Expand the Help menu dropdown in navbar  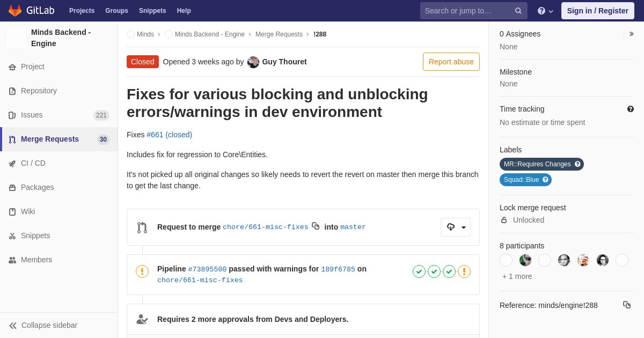545,11
